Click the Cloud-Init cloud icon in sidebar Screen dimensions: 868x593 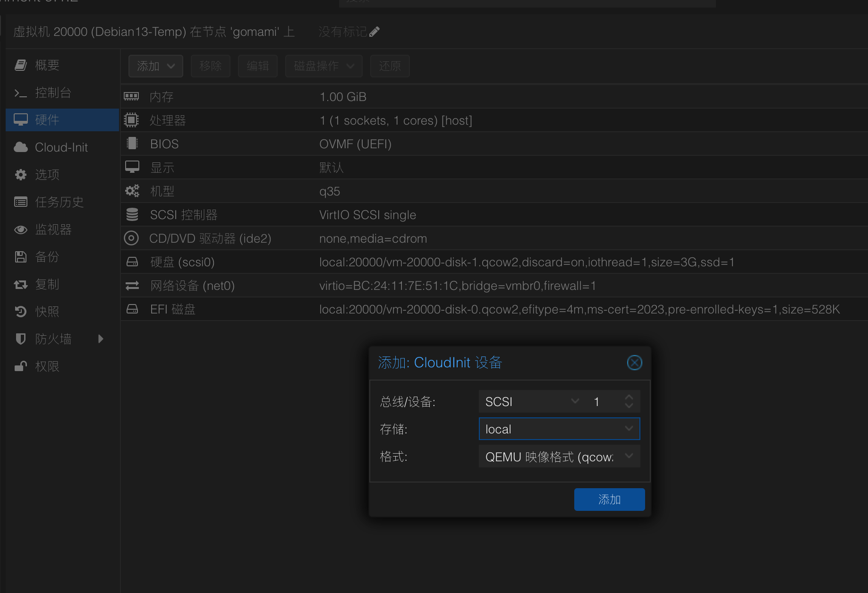click(21, 147)
